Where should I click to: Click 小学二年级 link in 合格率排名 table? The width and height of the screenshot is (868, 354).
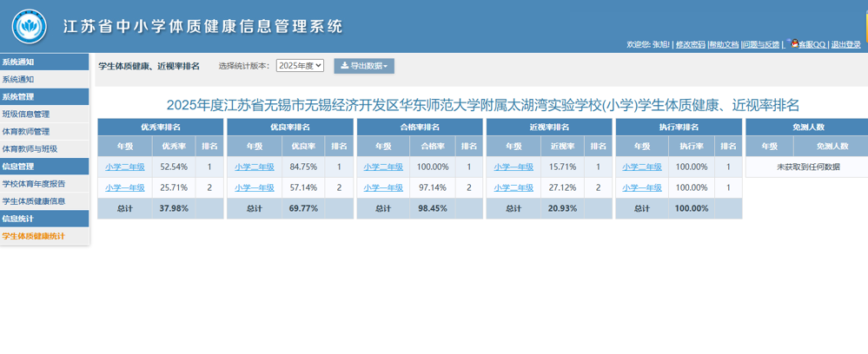point(383,167)
